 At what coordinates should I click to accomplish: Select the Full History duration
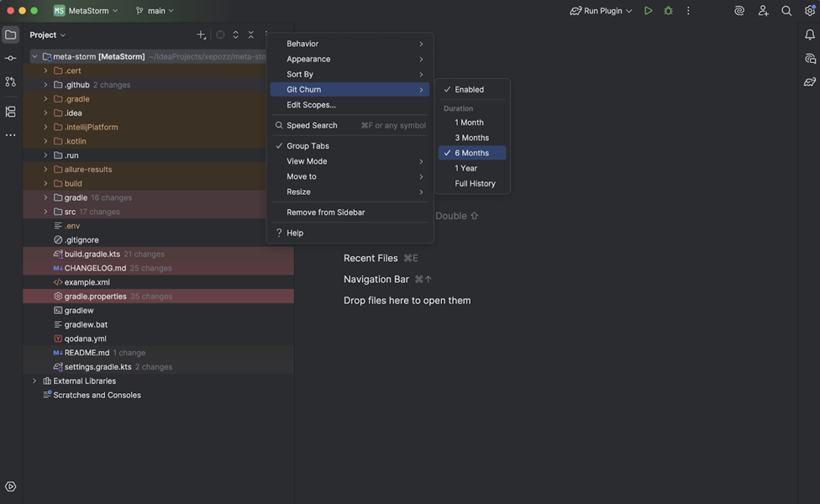(x=471, y=183)
